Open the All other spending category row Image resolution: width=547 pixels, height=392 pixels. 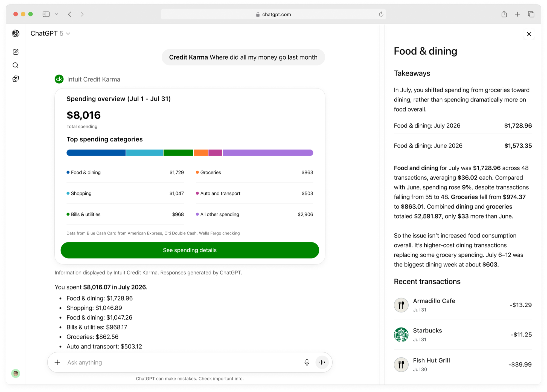coord(254,214)
